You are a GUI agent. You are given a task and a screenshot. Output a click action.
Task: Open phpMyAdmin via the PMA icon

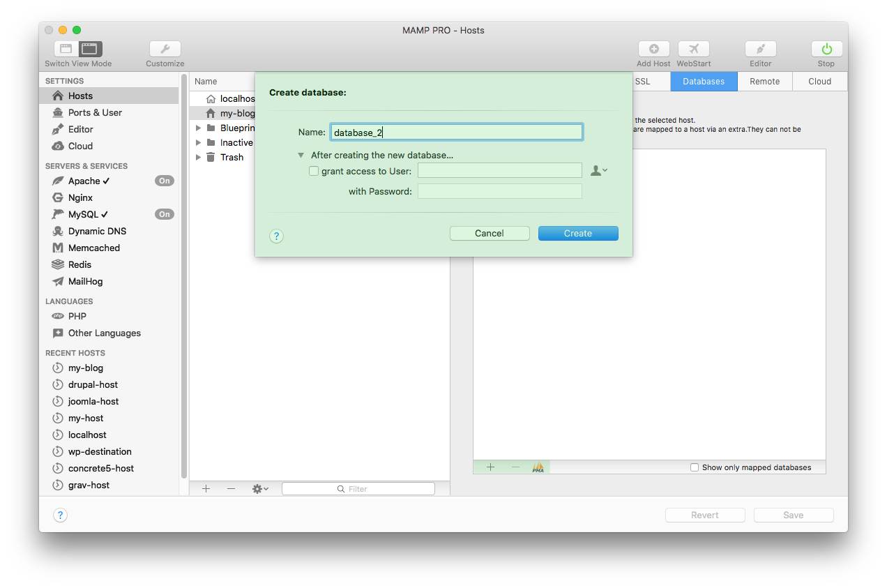(x=538, y=467)
